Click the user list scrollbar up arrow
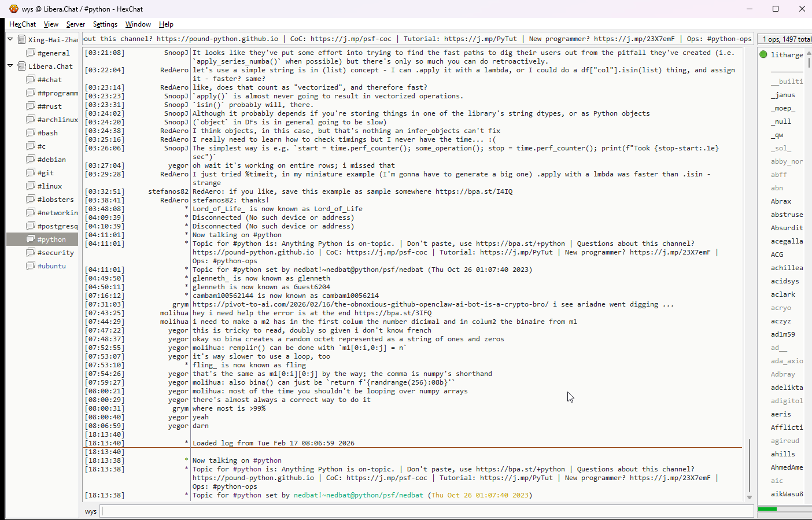812x520 pixels. [x=809, y=53]
